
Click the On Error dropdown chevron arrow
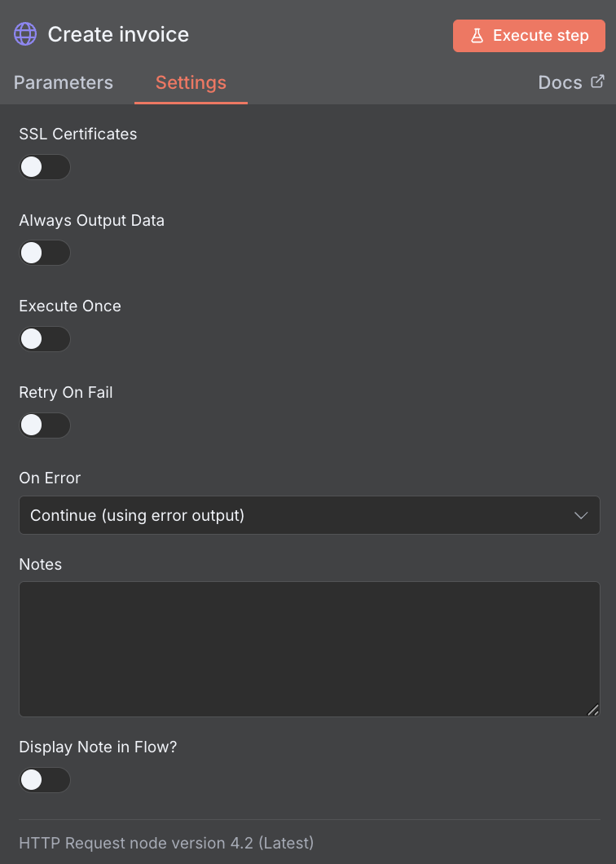coord(581,515)
